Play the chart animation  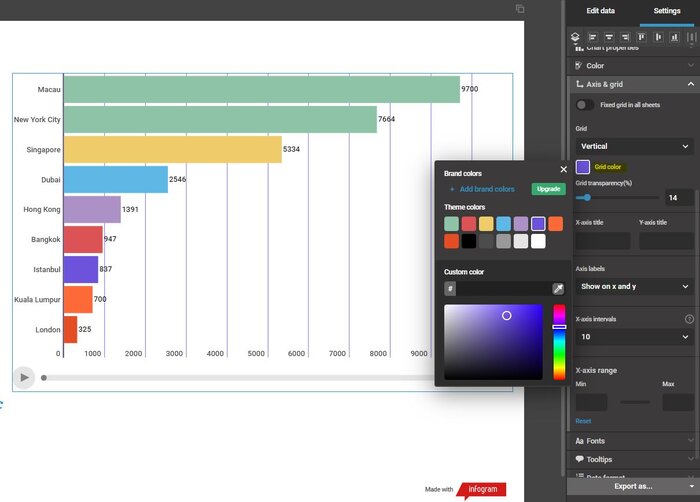point(24,377)
